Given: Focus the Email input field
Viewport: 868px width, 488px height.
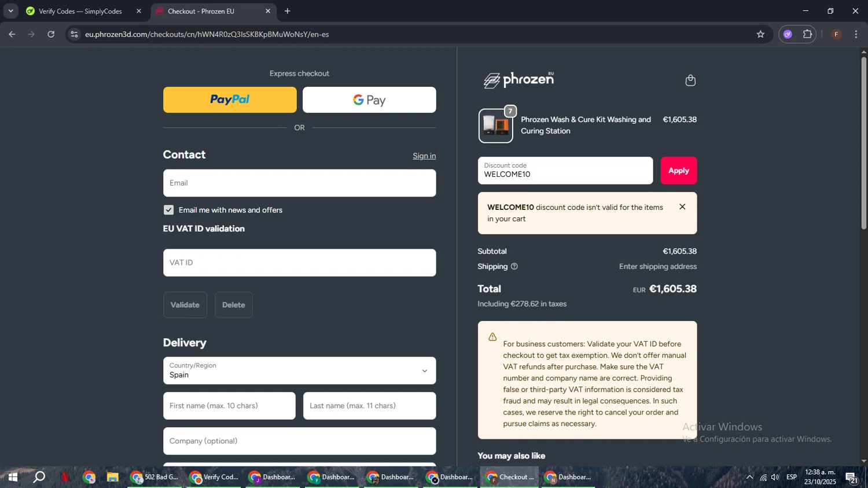Looking at the screenshot, I should click(x=299, y=183).
